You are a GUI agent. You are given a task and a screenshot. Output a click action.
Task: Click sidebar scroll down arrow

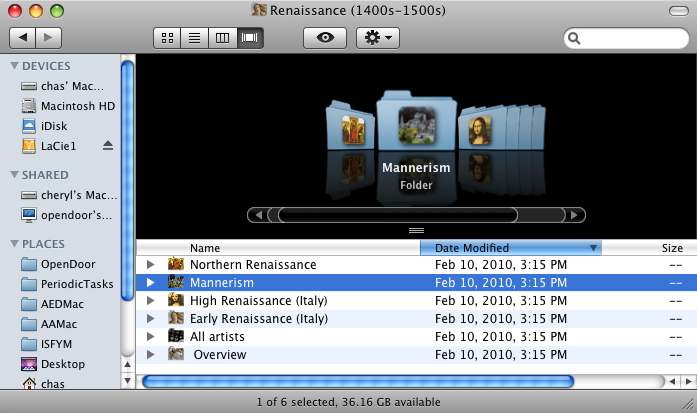pyautogui.click(x=128, y=381)
